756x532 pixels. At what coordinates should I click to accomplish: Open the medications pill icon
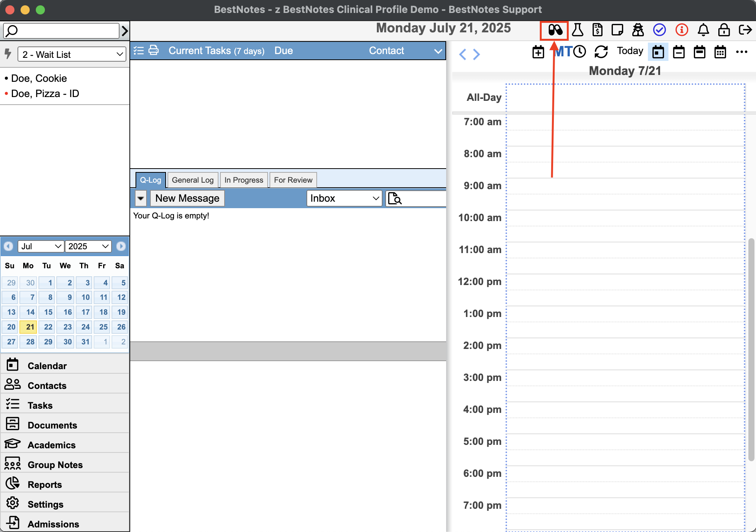555,30
